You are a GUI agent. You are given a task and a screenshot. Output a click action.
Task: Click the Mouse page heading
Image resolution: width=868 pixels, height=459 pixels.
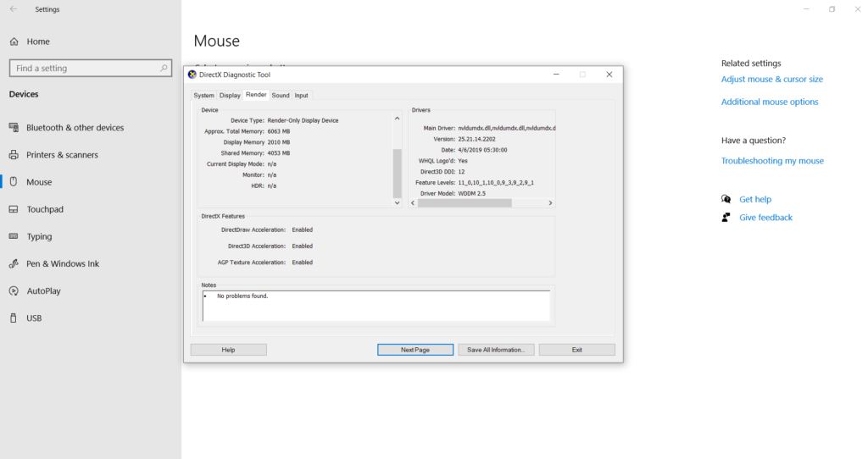click(216, 41)
